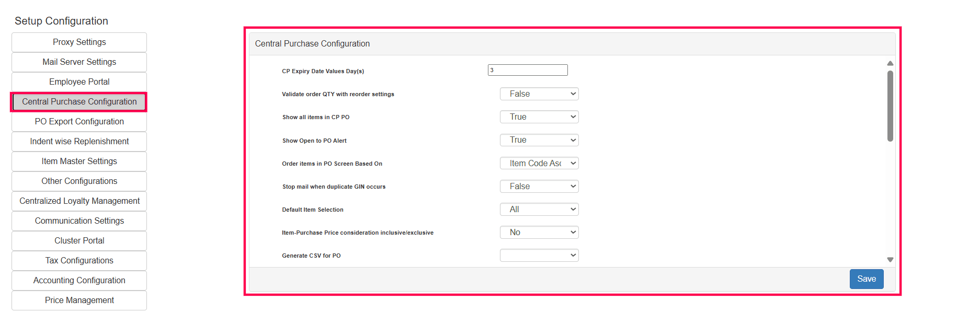Open Tax Configurations section

(79, 261)
